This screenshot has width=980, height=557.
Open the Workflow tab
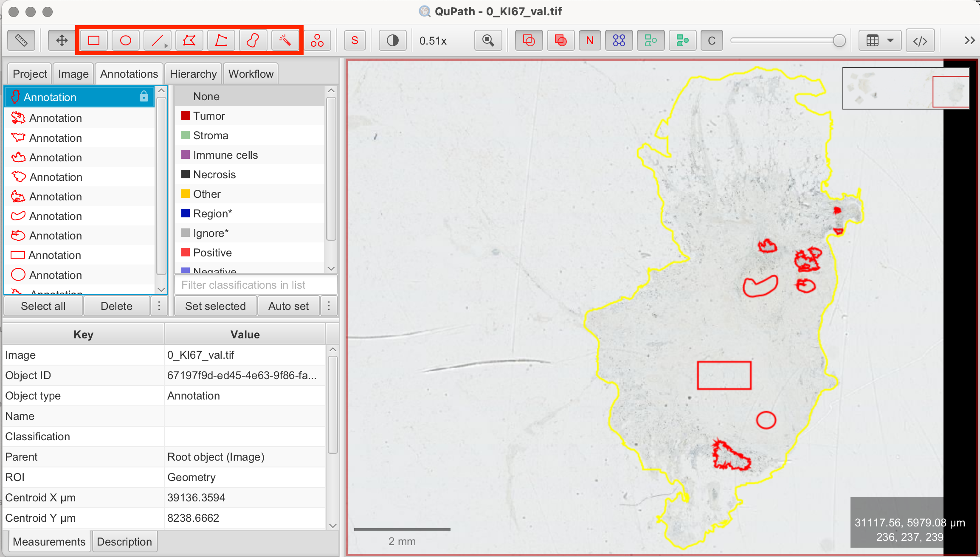click(x=251, y=74)
